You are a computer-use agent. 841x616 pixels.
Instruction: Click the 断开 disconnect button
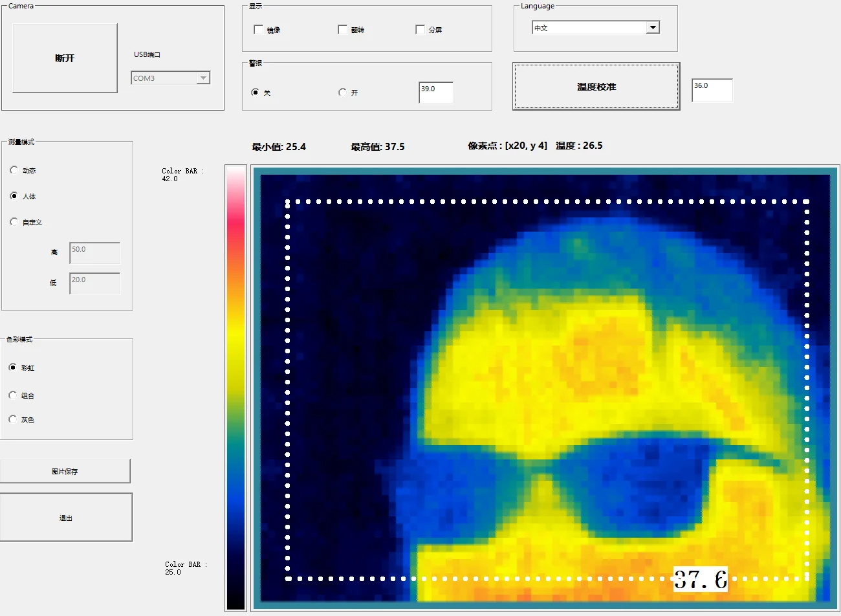point(65,58)
